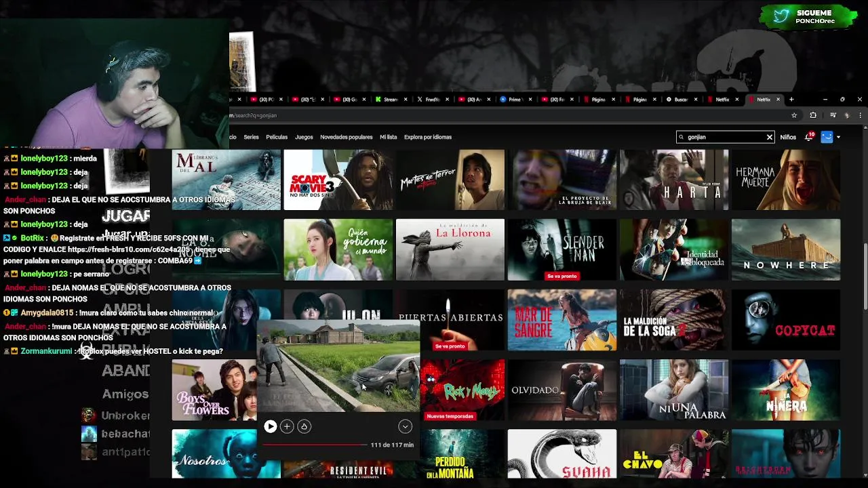Open Mar de Sangre thumbnail
Viewport: 868px width, 488px height.
click(562, 320)
